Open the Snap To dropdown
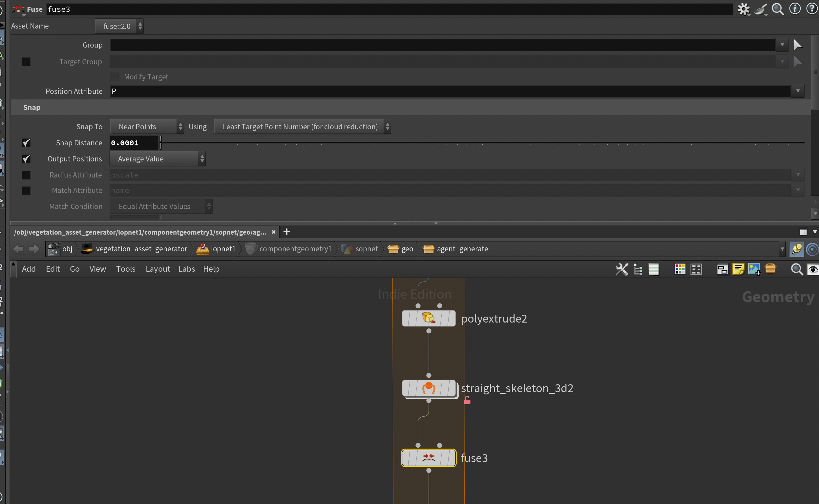This screenshot has width=819, height=504. [x=147, y=127]
